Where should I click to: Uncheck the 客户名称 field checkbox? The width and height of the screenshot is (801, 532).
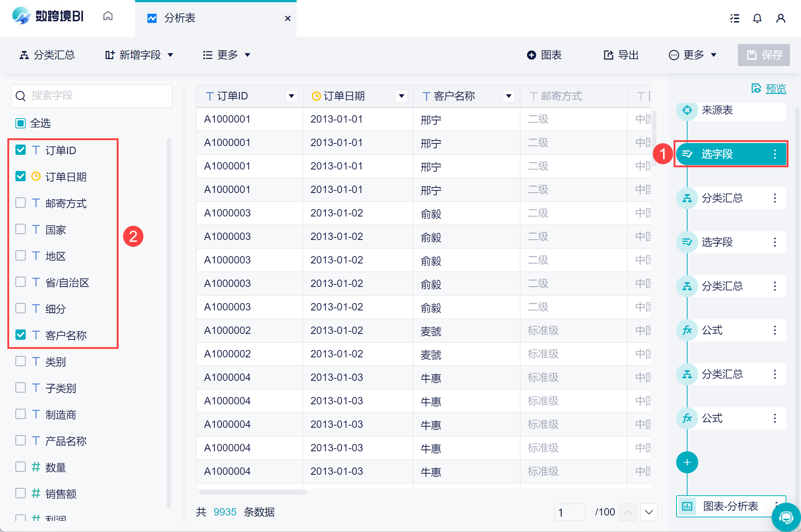point(21,335)
